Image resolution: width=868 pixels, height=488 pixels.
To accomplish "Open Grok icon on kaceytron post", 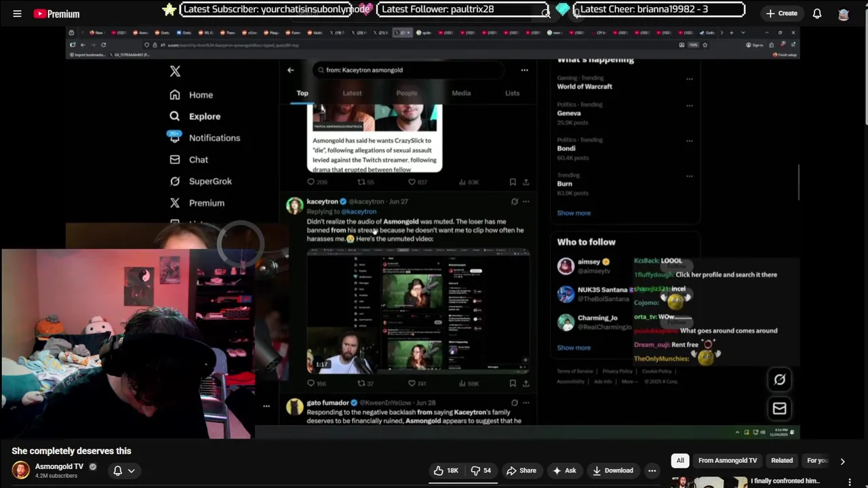I will (x=514, y=201).
